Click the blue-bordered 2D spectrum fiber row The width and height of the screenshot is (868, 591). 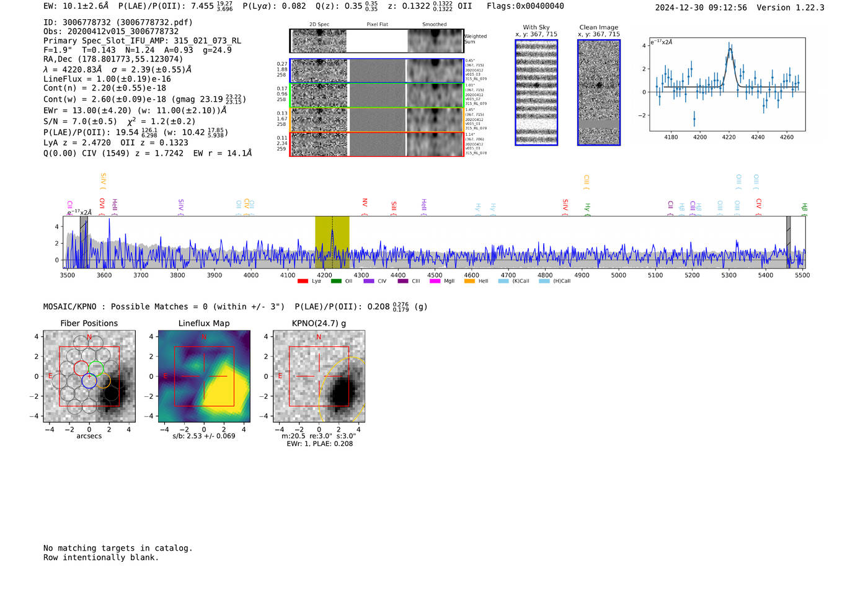point(377,71)
